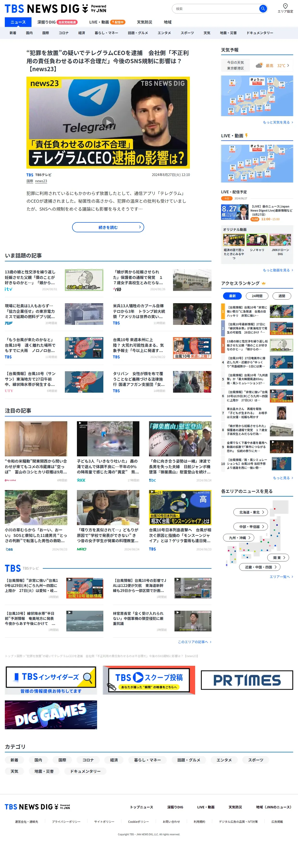Click the news23 tag link

pyautogui.click(x=41, y=181)
